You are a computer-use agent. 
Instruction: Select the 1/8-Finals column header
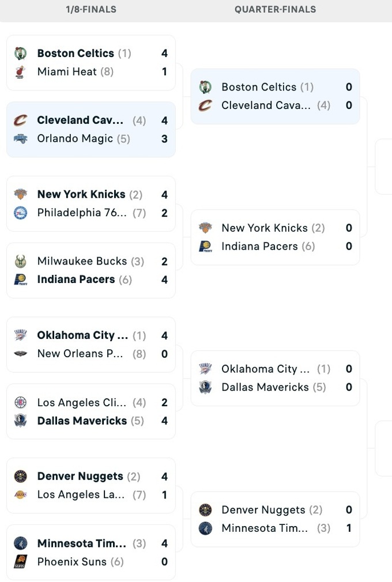(91, 9)
